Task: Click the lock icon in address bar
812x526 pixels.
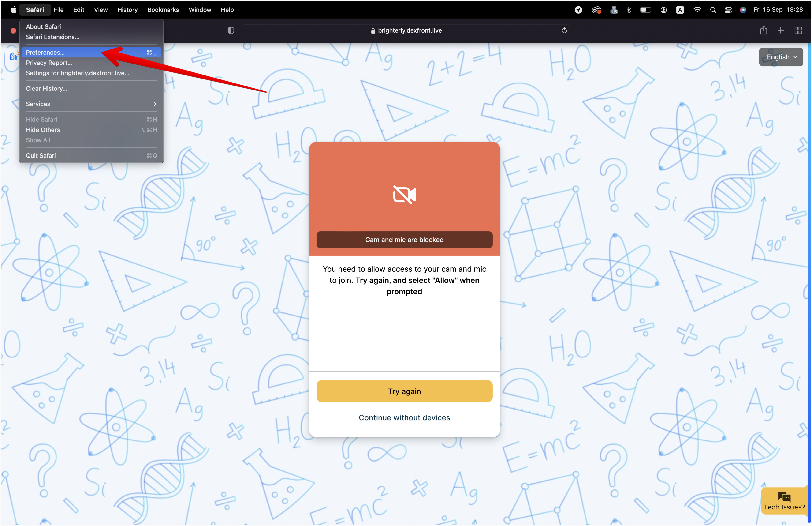Action: 373,31
